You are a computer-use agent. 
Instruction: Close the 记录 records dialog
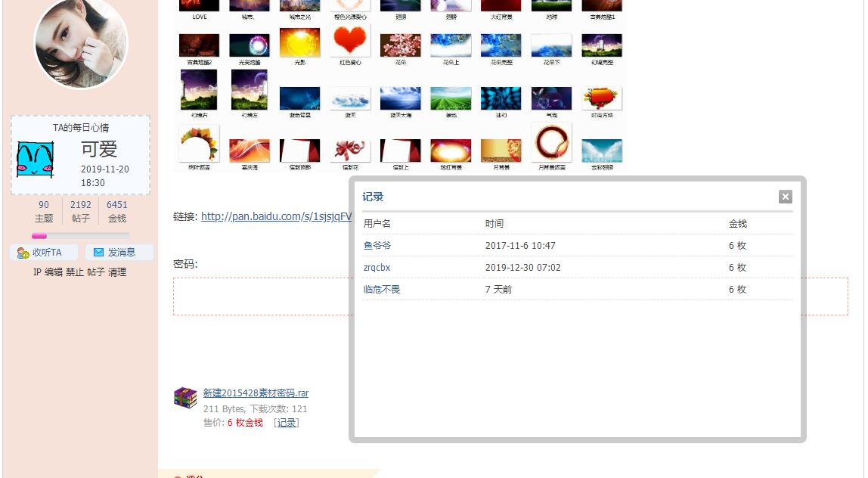click(786, 196)
